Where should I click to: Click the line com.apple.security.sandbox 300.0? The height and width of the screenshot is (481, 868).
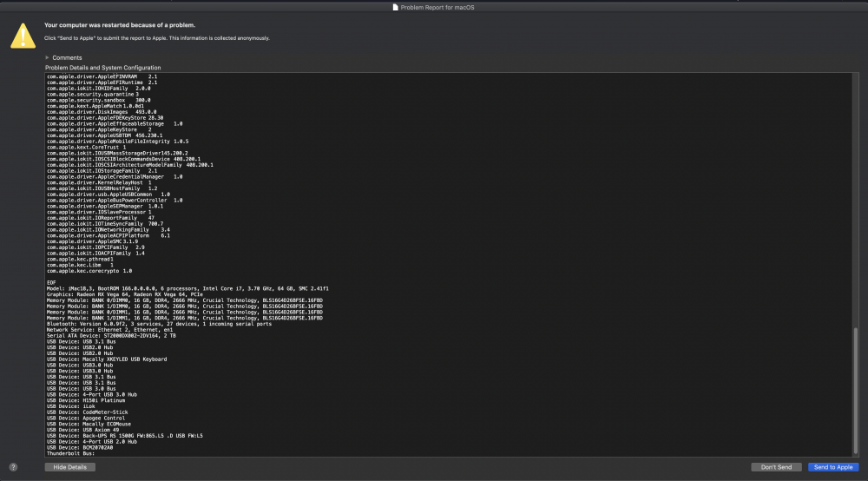pyautogui.click(x=99, y=100)
